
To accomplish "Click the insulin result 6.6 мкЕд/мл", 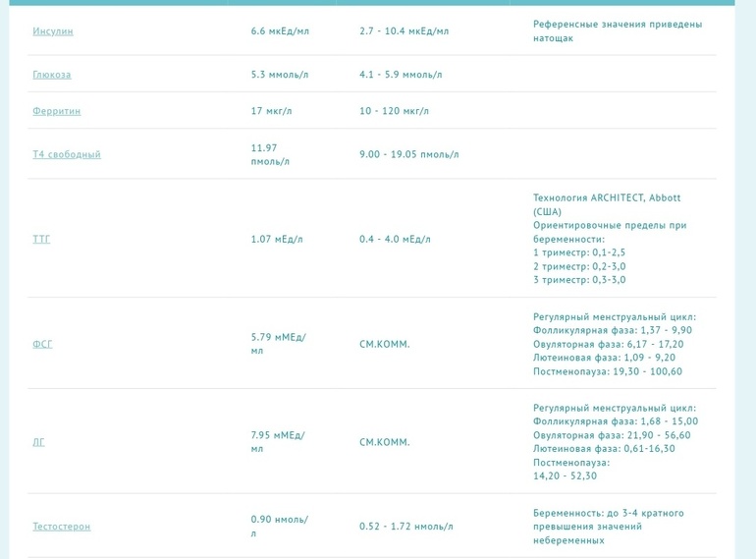I will pyautogui.click(x=280, y=31).
